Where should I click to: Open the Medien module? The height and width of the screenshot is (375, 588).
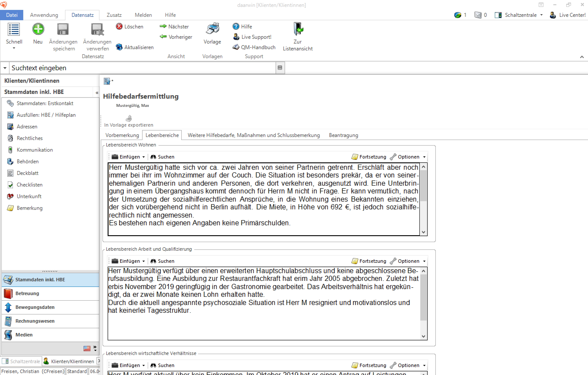51,335
